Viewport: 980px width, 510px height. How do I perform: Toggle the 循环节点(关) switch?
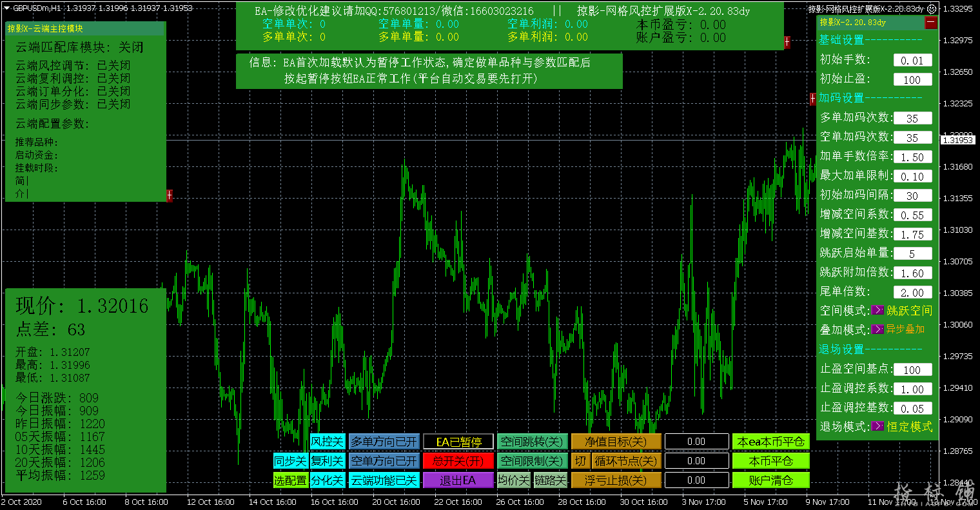point(626,461)
